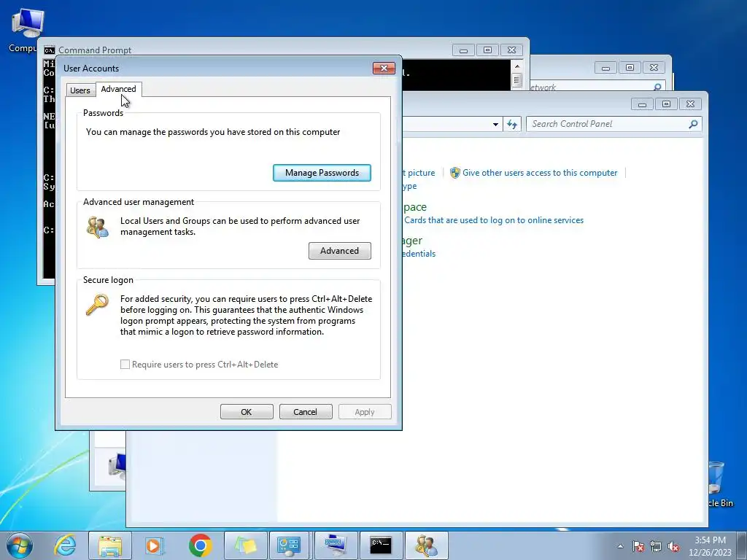Click the Control Panel search magnifier icon
747x560 pixels.
point(694,124)
